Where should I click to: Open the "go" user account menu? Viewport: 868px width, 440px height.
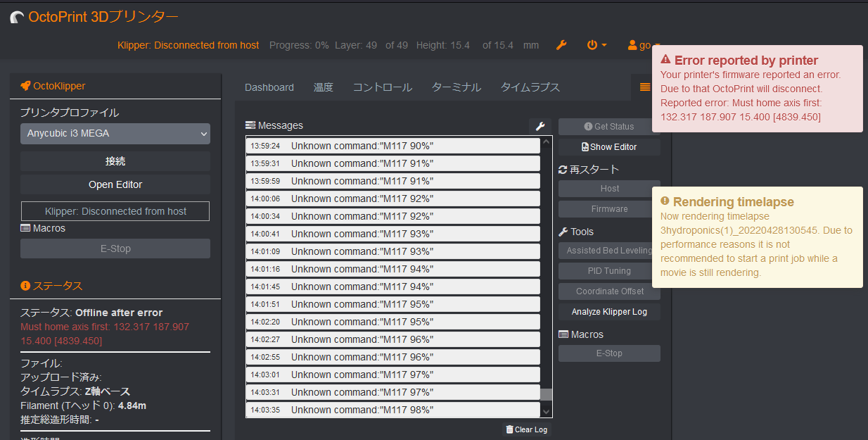(x=644, y=45)
